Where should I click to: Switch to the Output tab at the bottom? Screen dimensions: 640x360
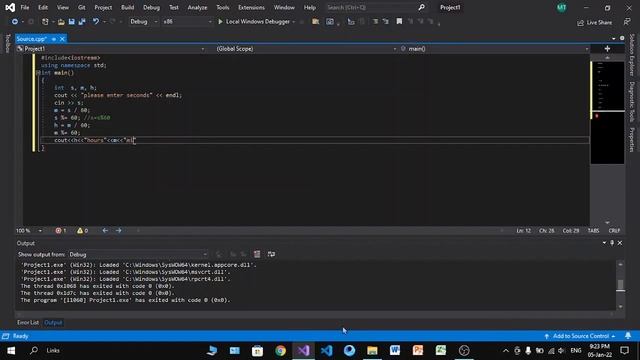[53, 322]
